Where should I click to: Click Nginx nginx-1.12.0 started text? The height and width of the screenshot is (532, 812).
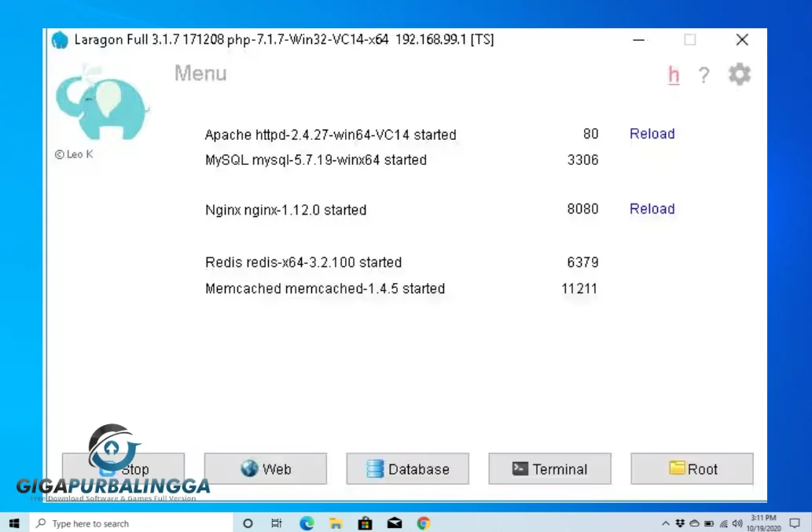coord(286,210)
